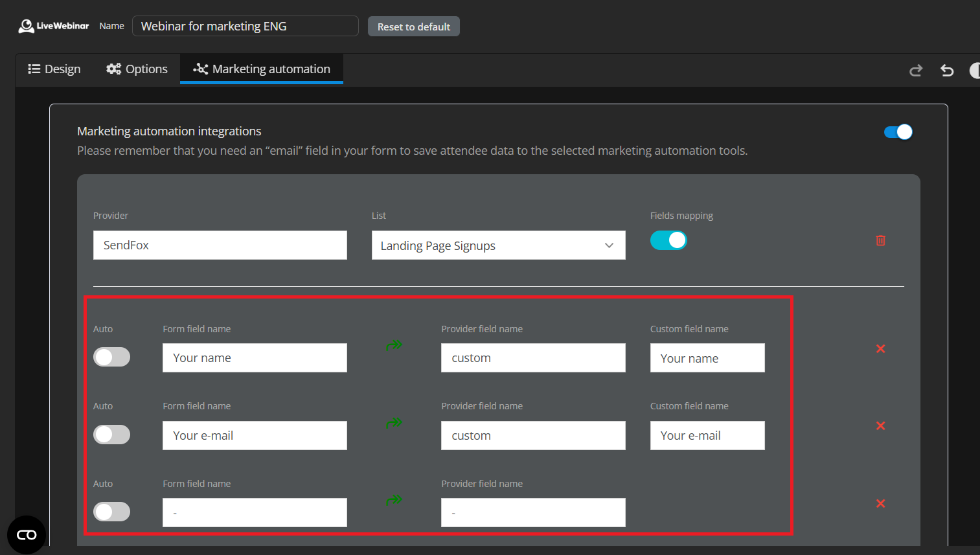Expand the Landing Page Signups list dropdown
Viewport: 980px width, 555px height.
(498, 245)
